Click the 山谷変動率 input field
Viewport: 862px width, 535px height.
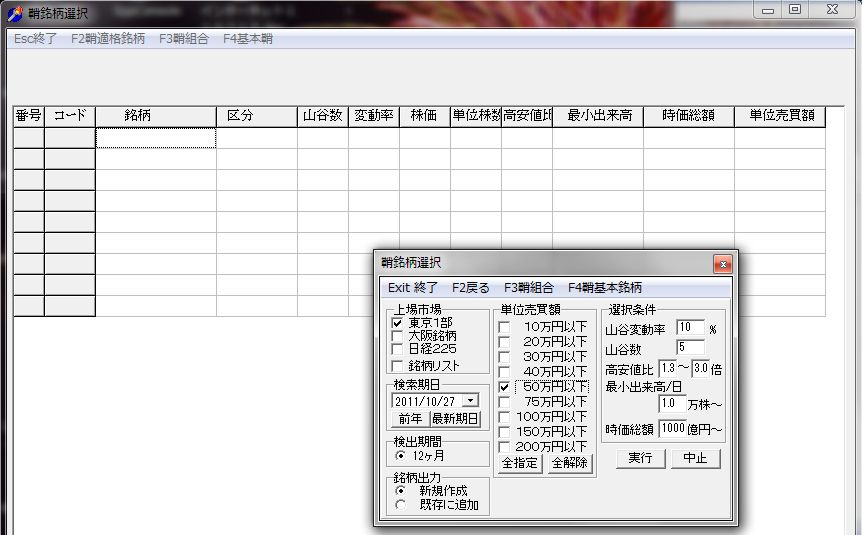690,328
